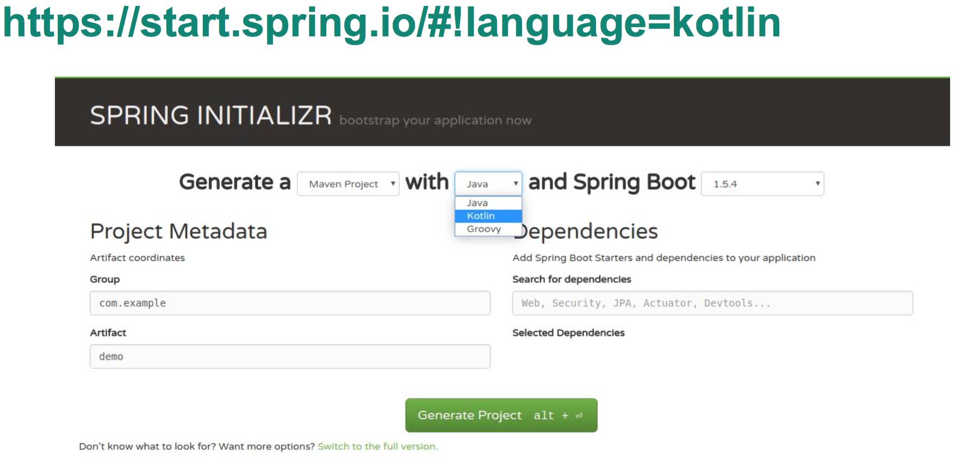Click the Add Spring Boot Starters description
This screenshot has width=980, height=470.
664,258
